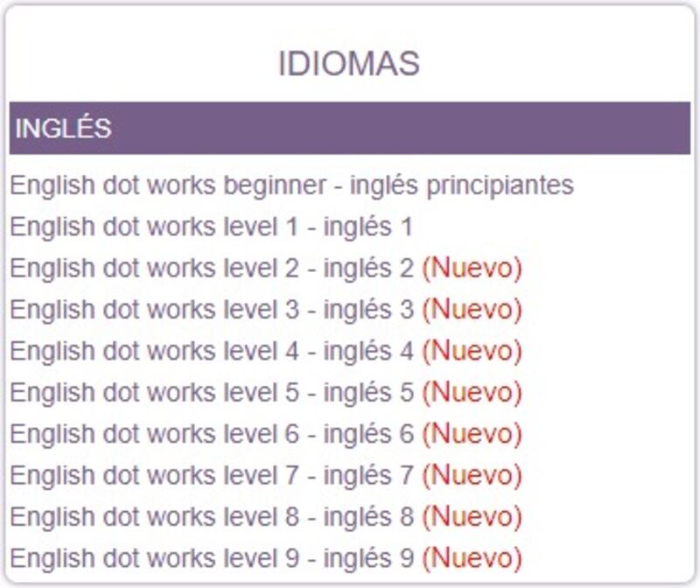Click the red (Nuevo) tag beside inglés 2

(x=472, y=268)
